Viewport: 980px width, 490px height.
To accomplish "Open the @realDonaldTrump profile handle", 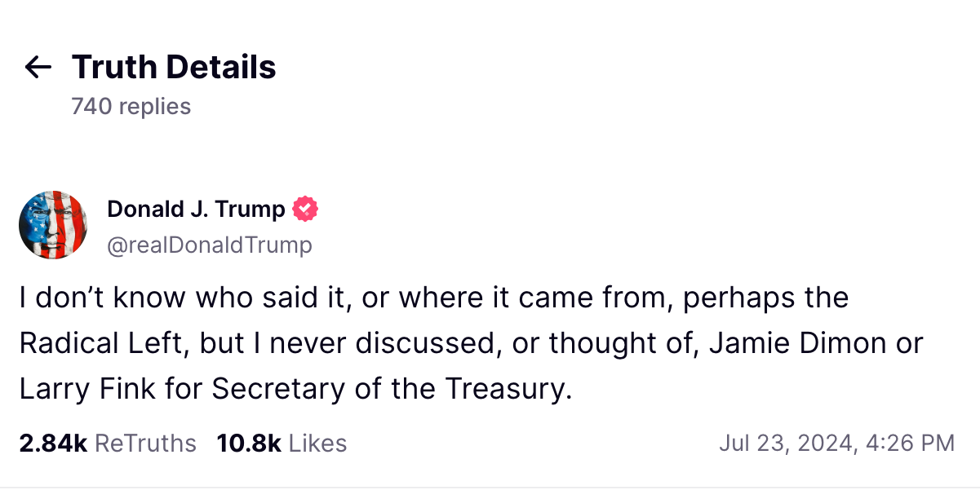I will (x=209, y=245).
